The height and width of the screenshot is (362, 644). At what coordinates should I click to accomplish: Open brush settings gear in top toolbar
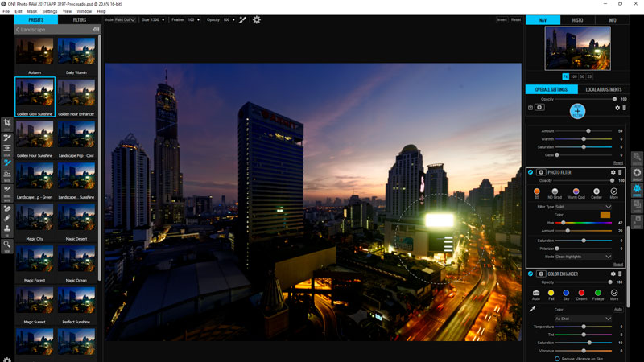click(x=256, y=19)
